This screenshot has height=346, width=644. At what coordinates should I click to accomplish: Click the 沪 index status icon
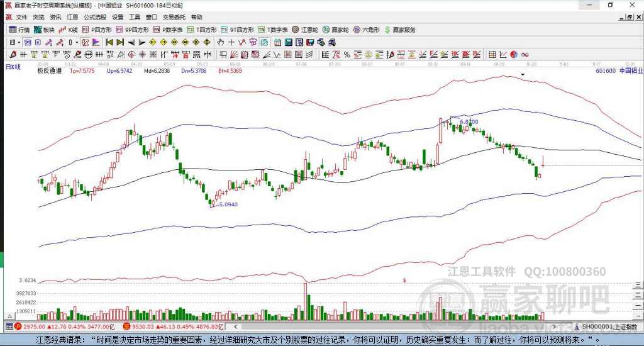point(18,326)
